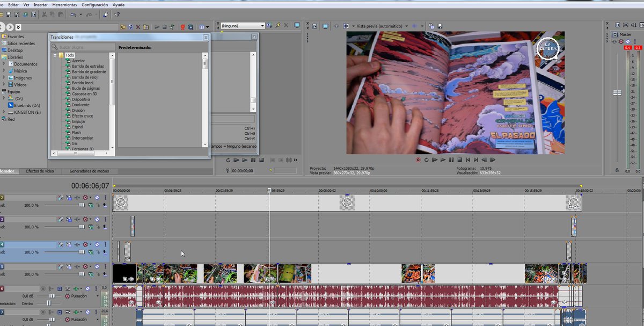This screenshot has width=644, height=326.
Task: Open Master FX gear in the Master bus
Action: tap(621, 41)
